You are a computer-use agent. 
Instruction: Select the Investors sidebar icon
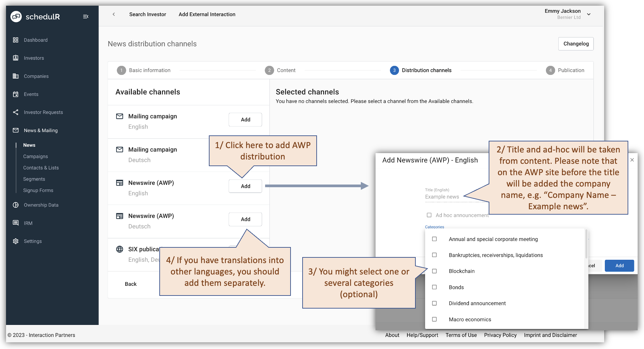[x=16, y=58]
